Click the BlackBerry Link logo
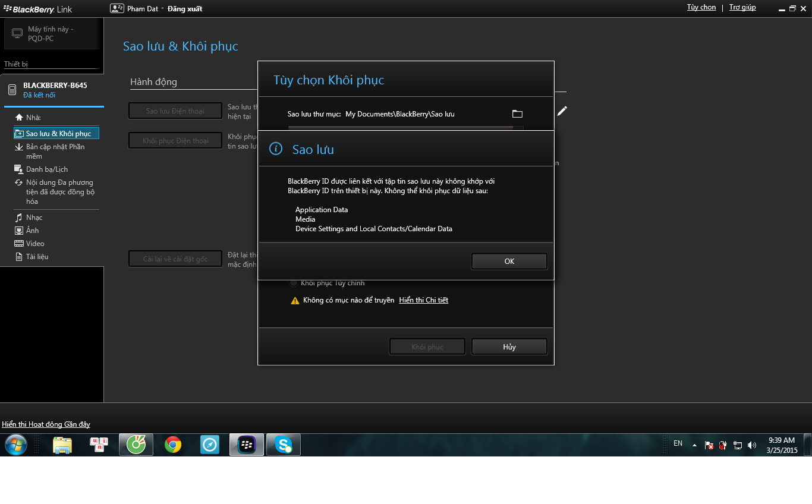Screen dimensions: 812x504 click(38, 10)
